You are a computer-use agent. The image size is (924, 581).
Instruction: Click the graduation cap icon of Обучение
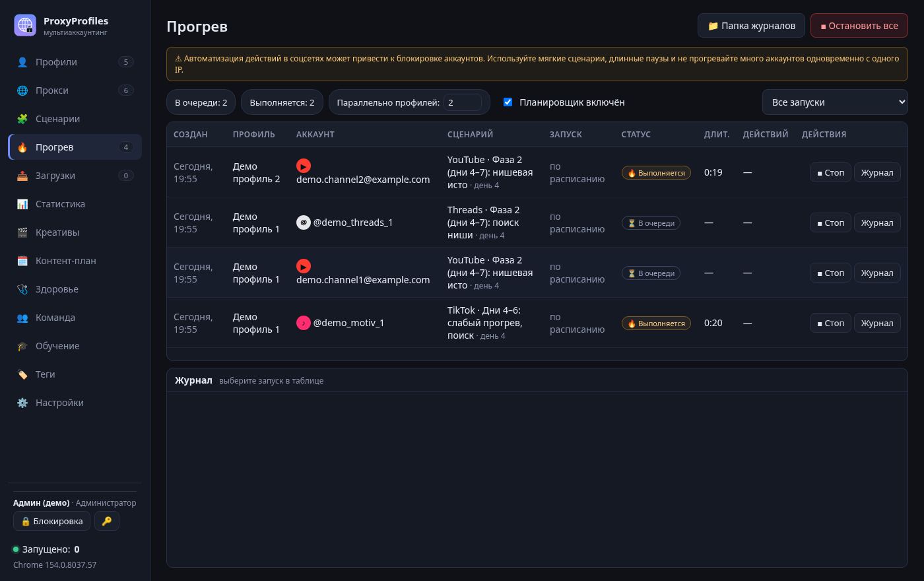pos(22,346)
